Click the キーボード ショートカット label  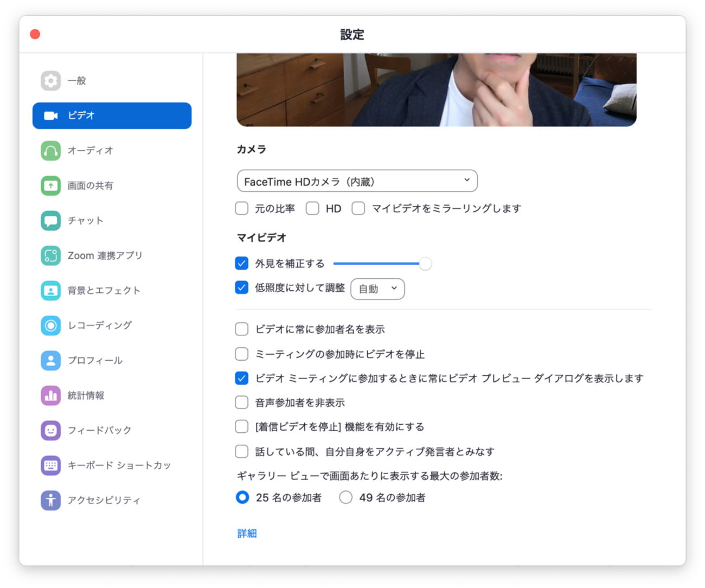point(119,465)
